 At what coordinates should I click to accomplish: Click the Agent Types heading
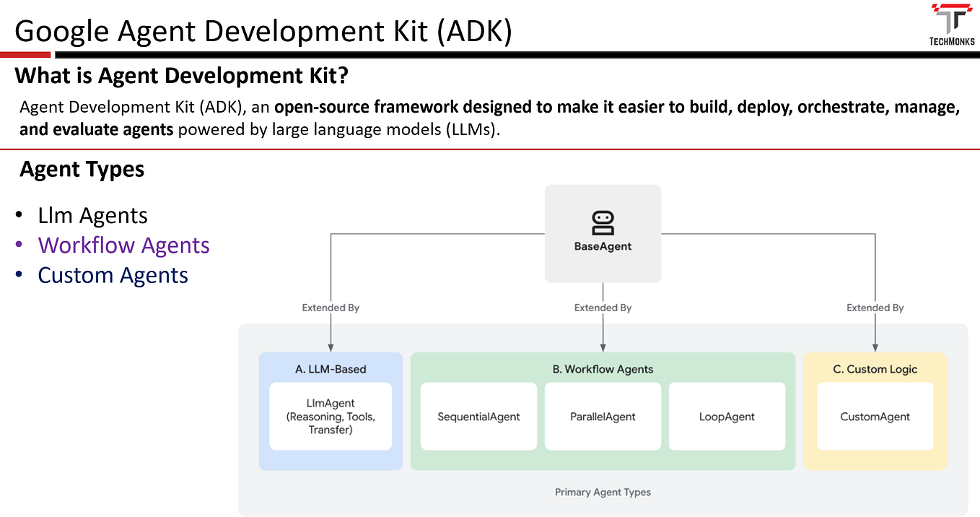pyautogui.click(x=82, y=169)
